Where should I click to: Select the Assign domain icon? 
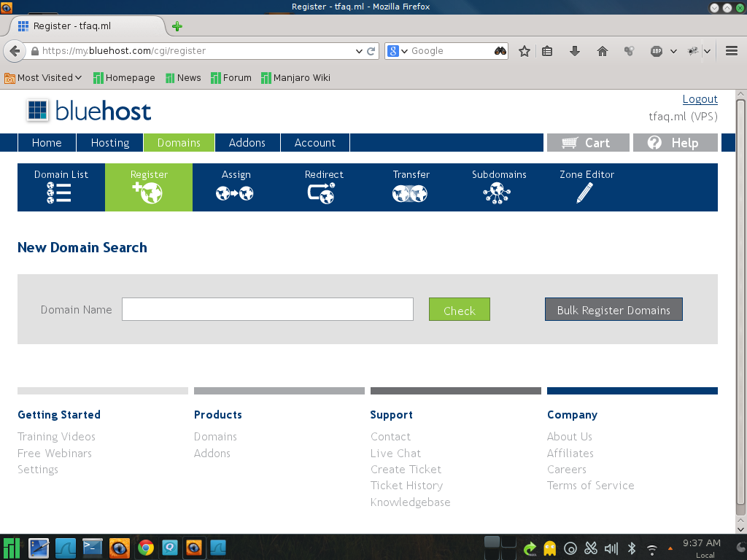point(236,192)
